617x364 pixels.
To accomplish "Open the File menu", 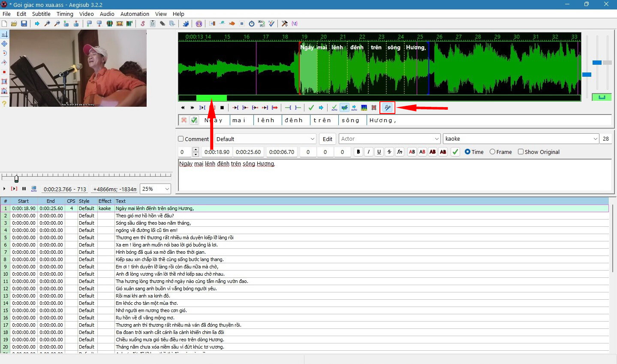I will 6,14.
